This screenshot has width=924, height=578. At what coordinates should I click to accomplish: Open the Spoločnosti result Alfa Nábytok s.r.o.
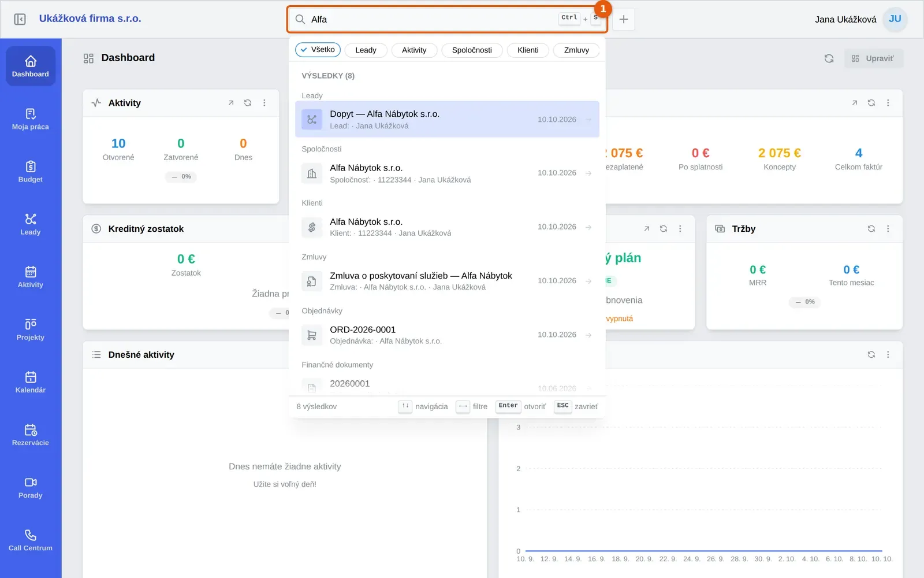447,173
